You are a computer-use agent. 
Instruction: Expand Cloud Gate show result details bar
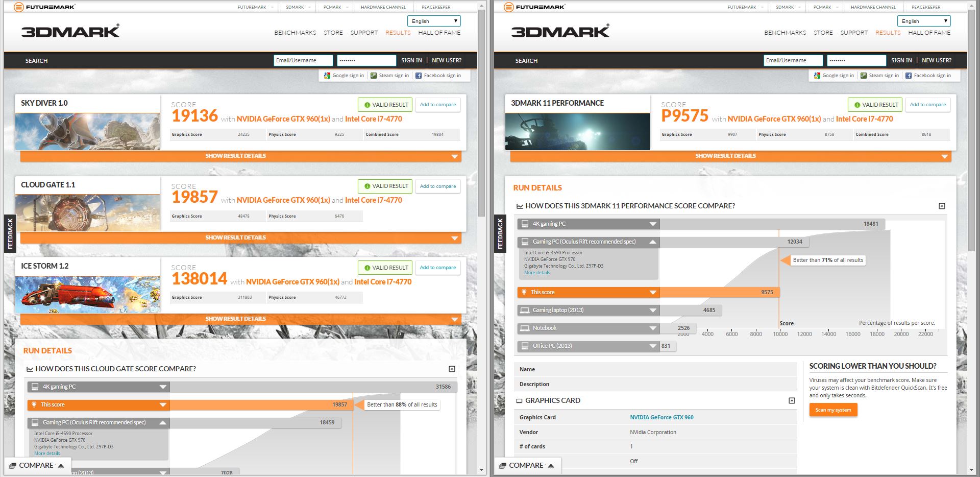tap(241, 238)
